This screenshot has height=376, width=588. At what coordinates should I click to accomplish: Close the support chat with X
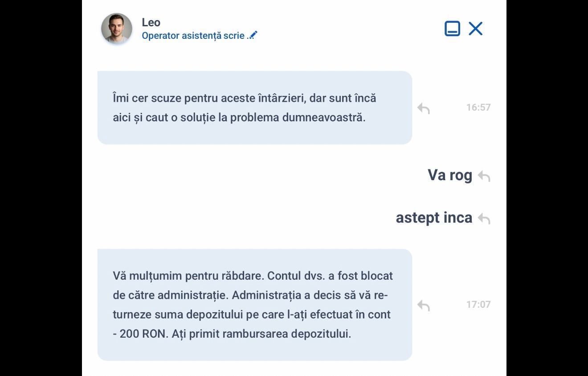475,29
